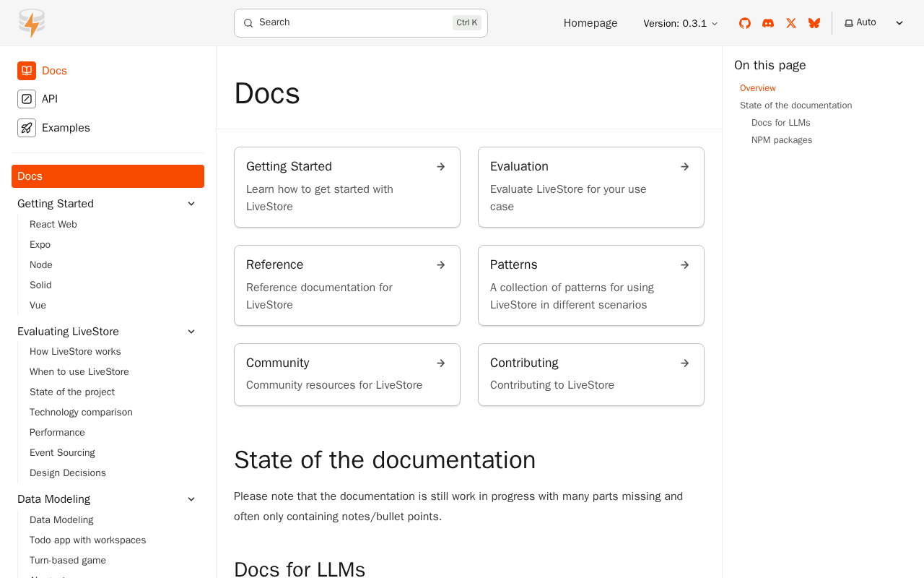Open the React Web guide link
924x578 pixels.
53,225
